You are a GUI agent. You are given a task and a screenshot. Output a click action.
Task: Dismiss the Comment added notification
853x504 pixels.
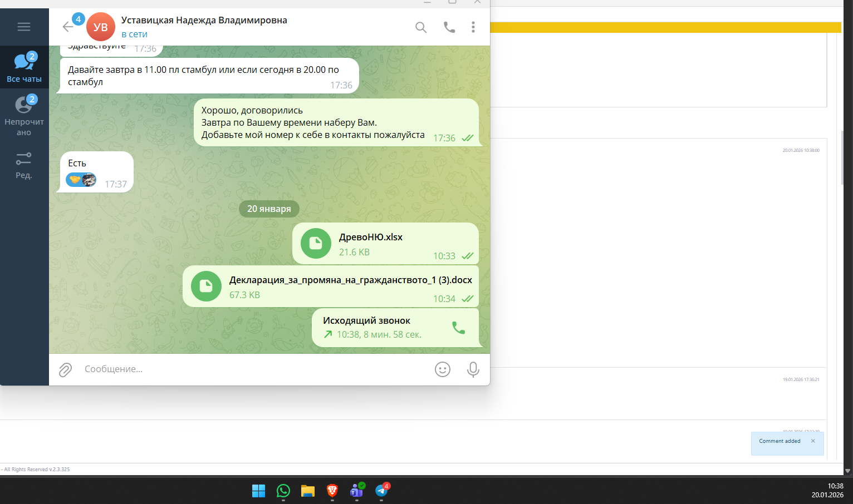coord(813,441)
